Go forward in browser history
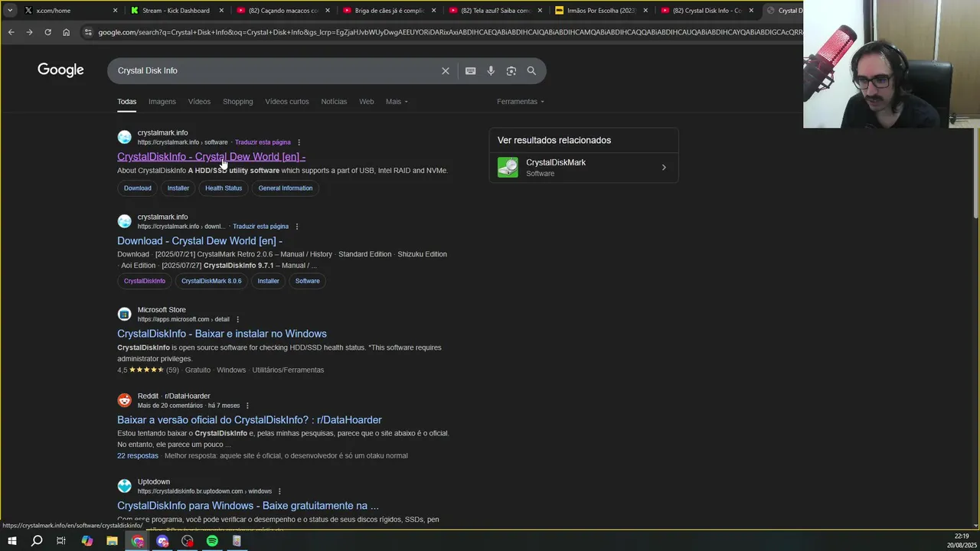 pyautogui.click(x=29, y=32)
